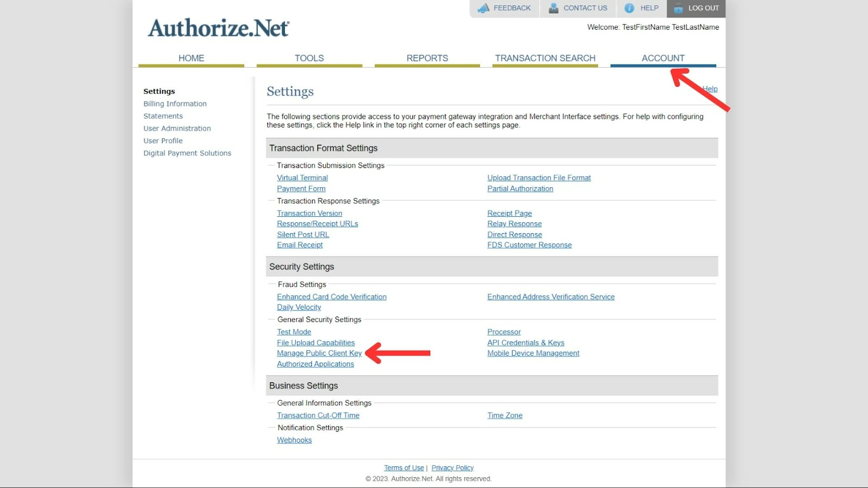The width and height of the screenshot is (868, 488).
Task: Open Billing Information in the sidebar
Action: point(175,104)
